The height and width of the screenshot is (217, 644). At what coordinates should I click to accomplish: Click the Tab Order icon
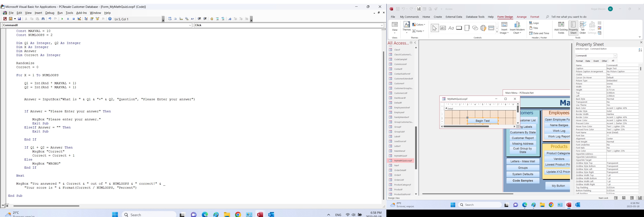(582, 28)
